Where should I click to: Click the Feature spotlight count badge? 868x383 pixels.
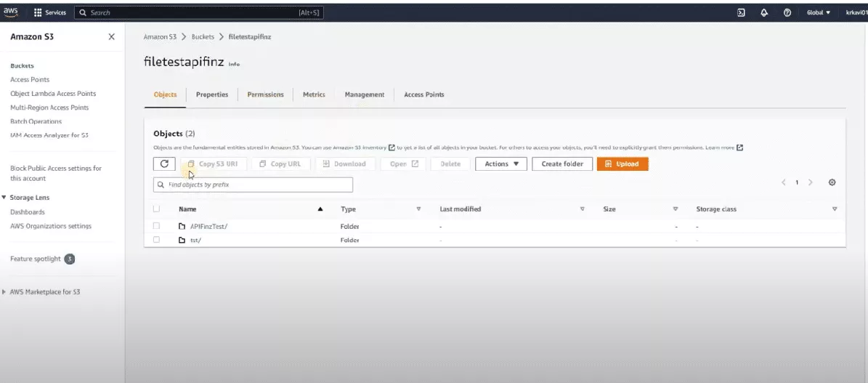point(69,259)
